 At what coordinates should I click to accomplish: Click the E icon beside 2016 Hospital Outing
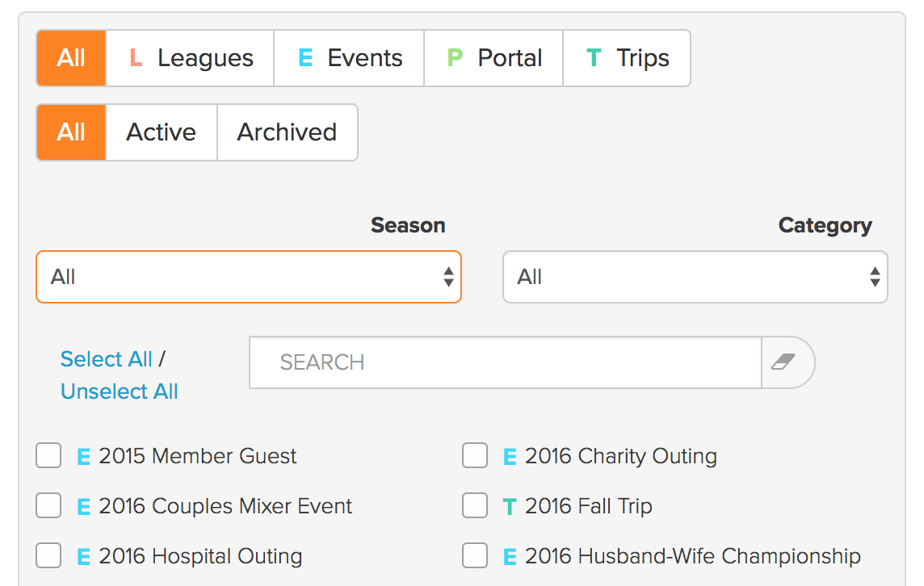[84, 557]
